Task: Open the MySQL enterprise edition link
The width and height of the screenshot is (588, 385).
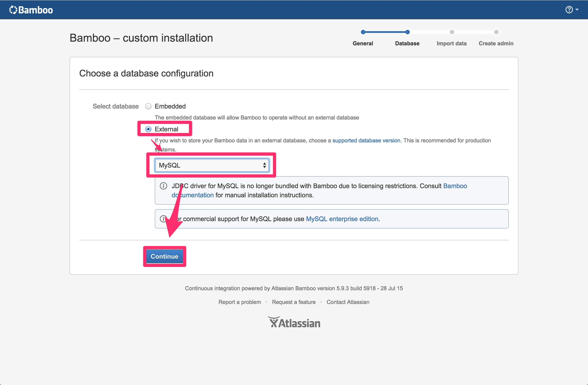Action: pyautogui.click(x=342, y=219)
